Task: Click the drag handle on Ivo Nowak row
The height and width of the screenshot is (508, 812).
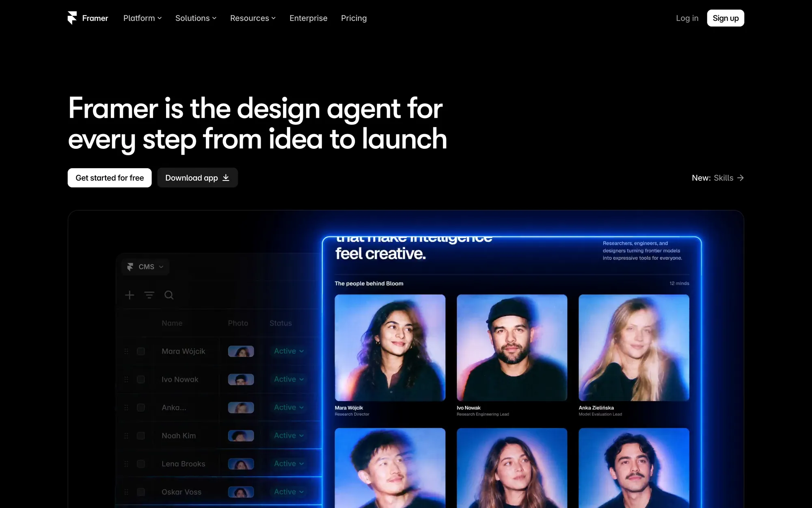Action: (126, 379)
